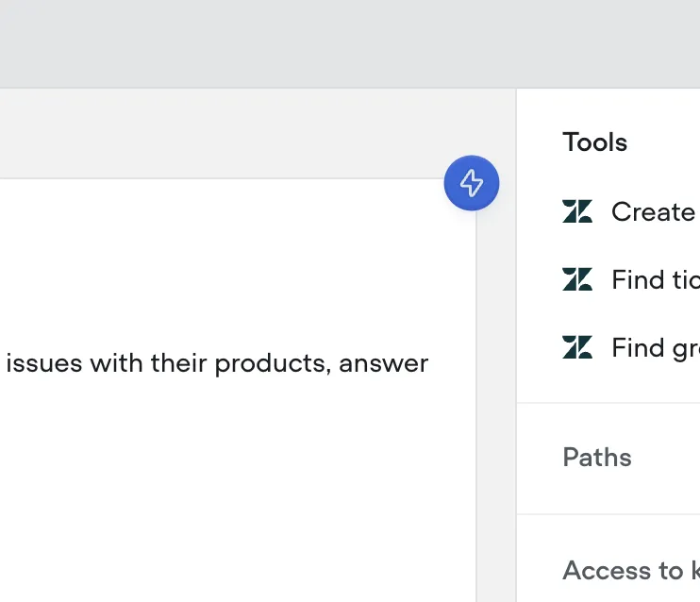Screen dimensions: 700x602
Task: Click the word 'their' in the instructions
Action: (x=179, y=362)
